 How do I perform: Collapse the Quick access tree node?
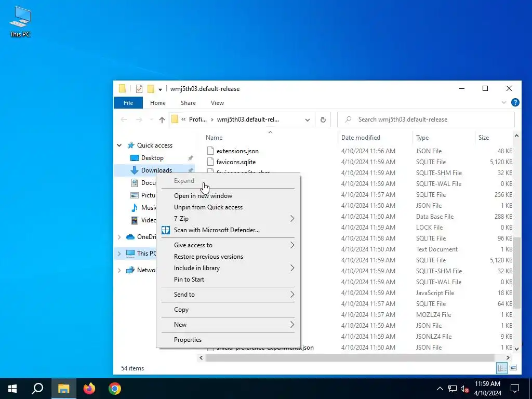point(119,145)
